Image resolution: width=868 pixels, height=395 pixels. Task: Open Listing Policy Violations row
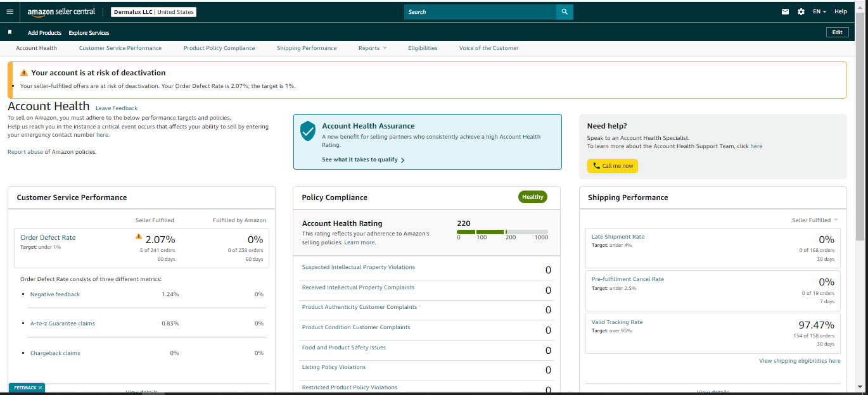pos(426,368)
